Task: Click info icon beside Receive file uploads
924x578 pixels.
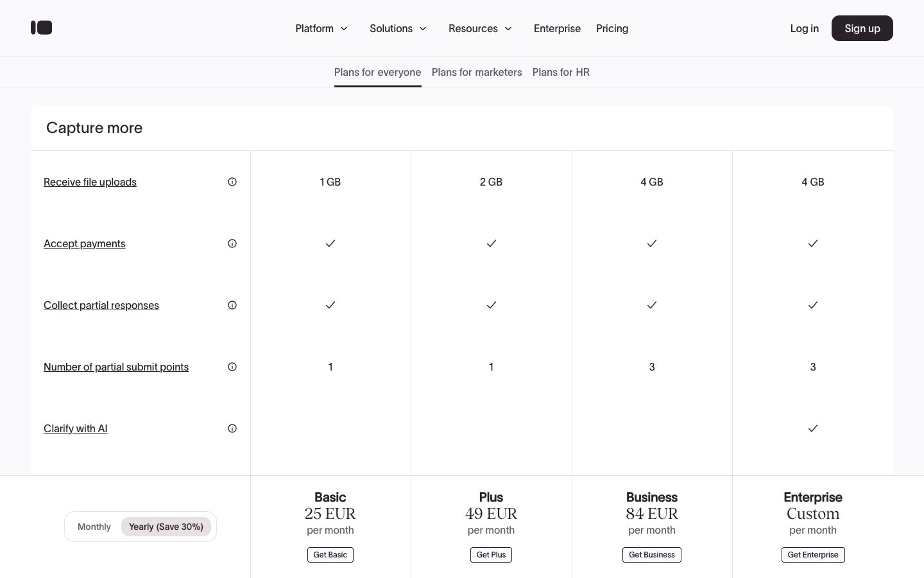Action: pos(232,182)
